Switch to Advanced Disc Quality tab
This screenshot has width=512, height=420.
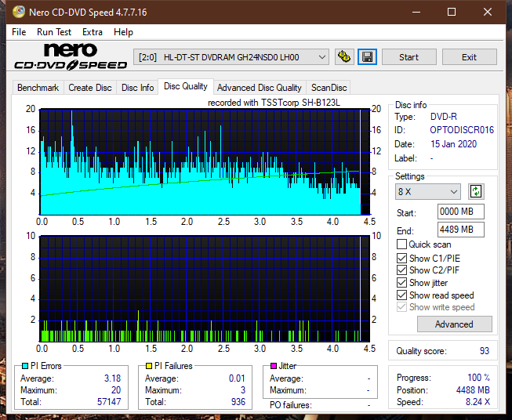tap(259, 88)
